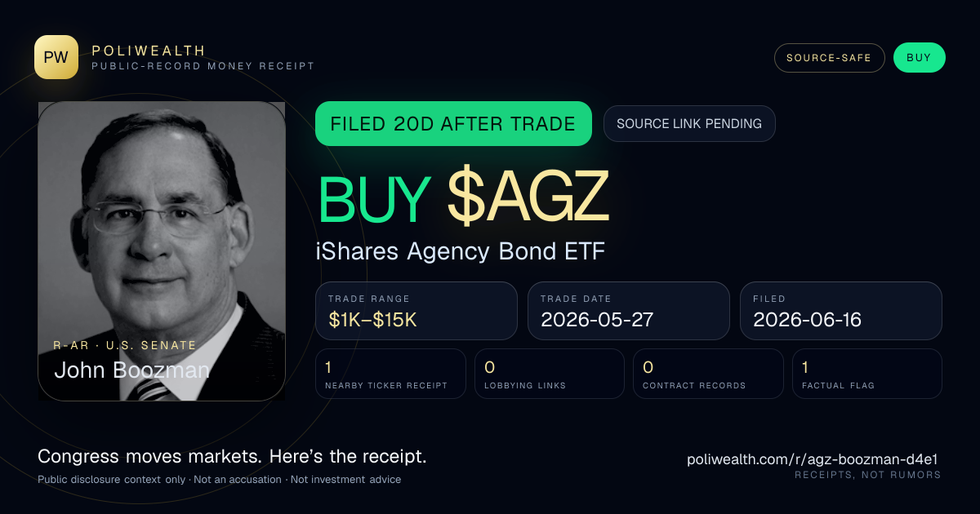View the Factual Flag stat tile

tap(867, 374)
